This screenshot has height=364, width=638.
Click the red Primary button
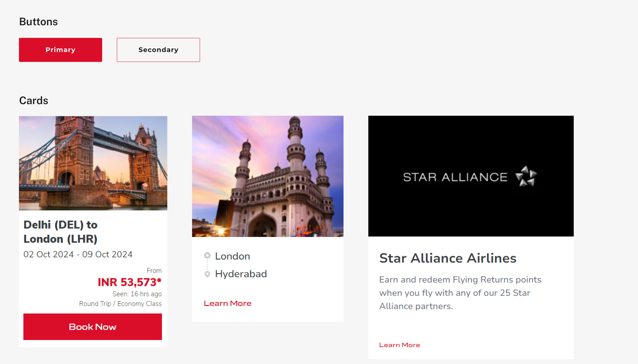(x=61, y=50)
